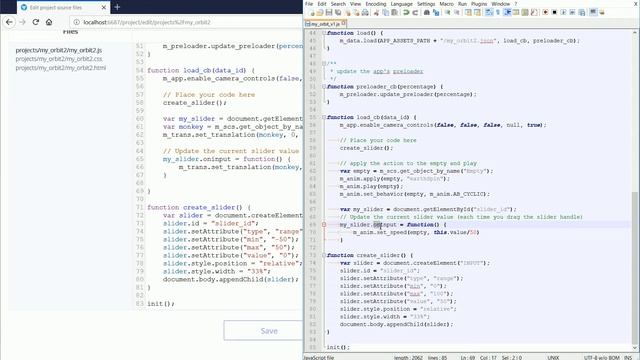Image resolution: width=640 pixels, height=360 pixels.
Task: Click the Save Recorded Macro icon
Action: pyautogui.click(x=582, y=13)
